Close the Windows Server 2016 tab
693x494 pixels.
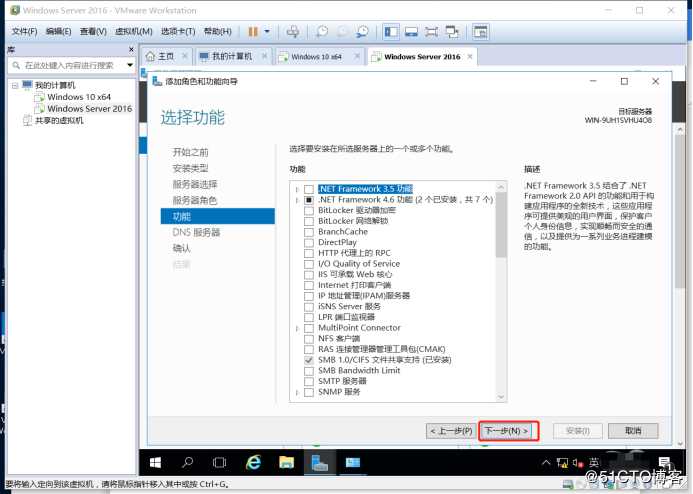[x=470, y=57]
